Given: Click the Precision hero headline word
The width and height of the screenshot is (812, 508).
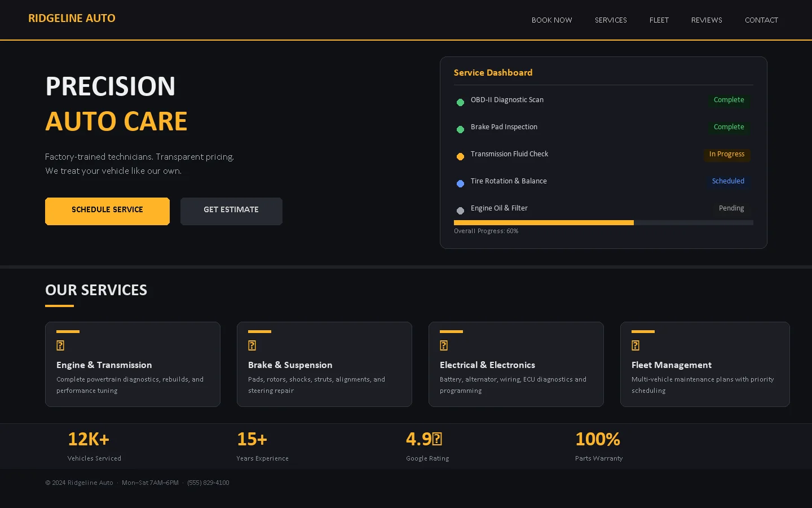Looking at the screenshot, I should pyautogui.click(x=111, y=86).
